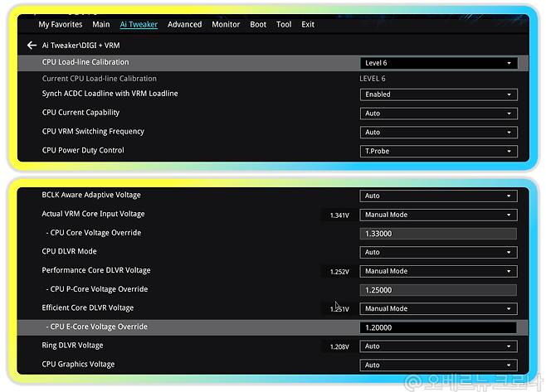Open the Monitor tab
The height and width of the screenshot is (392, 546).
click(226, 25)
